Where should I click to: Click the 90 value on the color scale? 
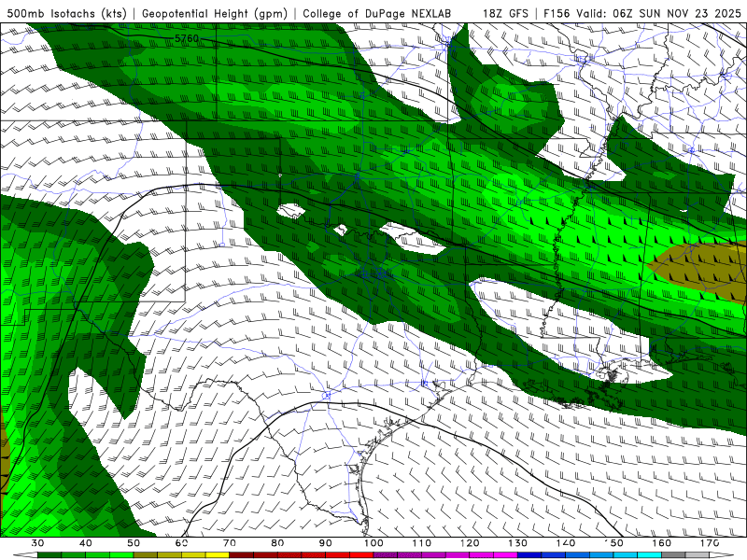click(x=325, y=543)
